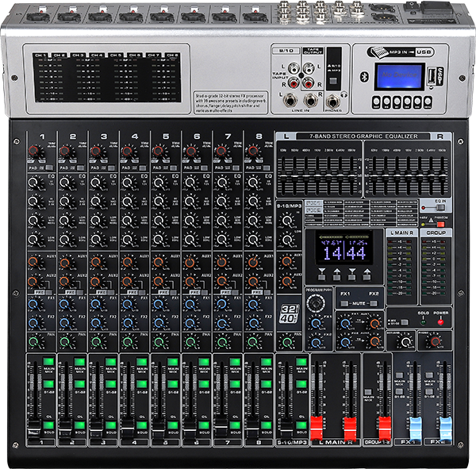Toggle the channel 1 PAD switch
476x469 pixels.
[x=49, y=168]
